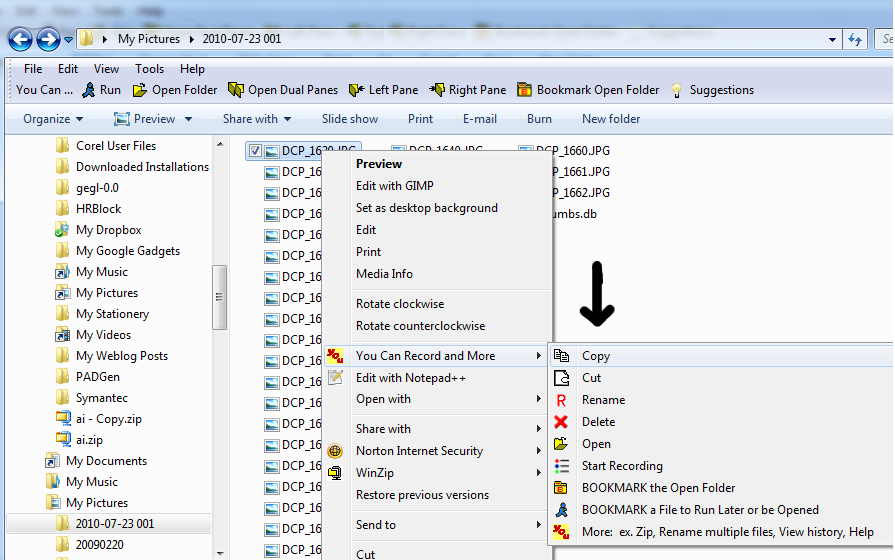Click the You Can ... toolbar button

coord(45,90)
